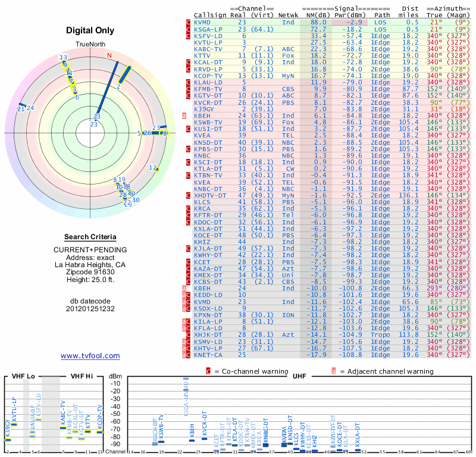
Task: Click co-channel warning marker beside KPBS-DT row
Action: [188, 149]
